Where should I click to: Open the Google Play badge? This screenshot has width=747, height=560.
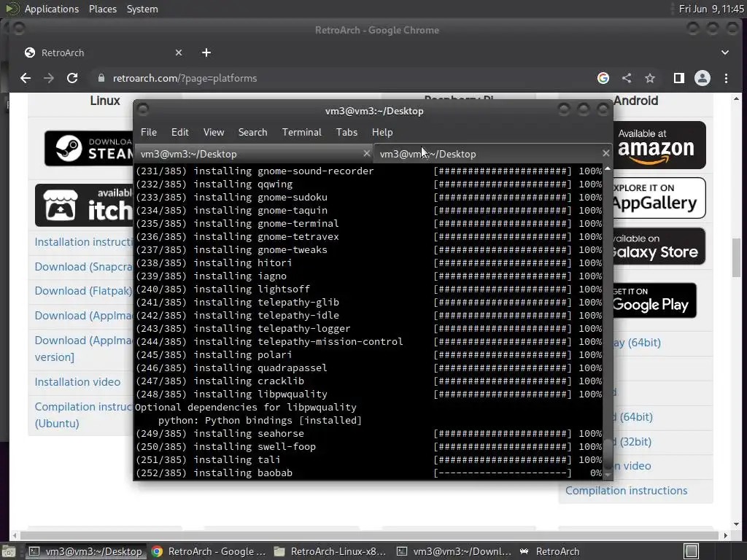(654, 300)
